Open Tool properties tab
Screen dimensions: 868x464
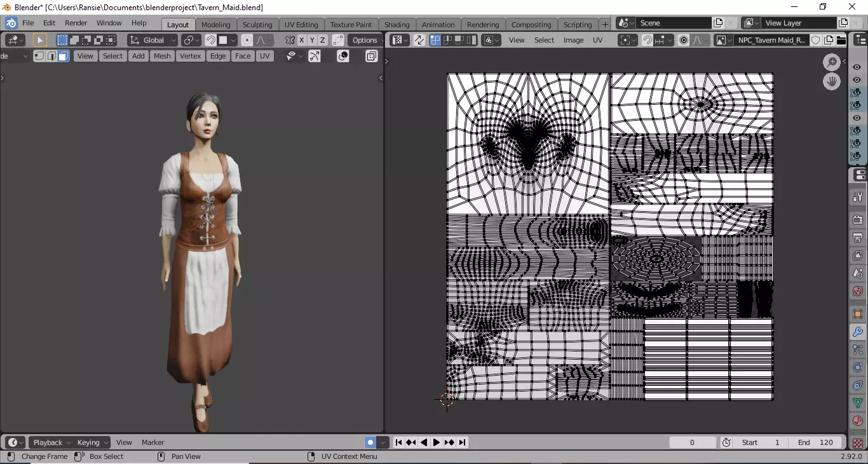point(858,197)
